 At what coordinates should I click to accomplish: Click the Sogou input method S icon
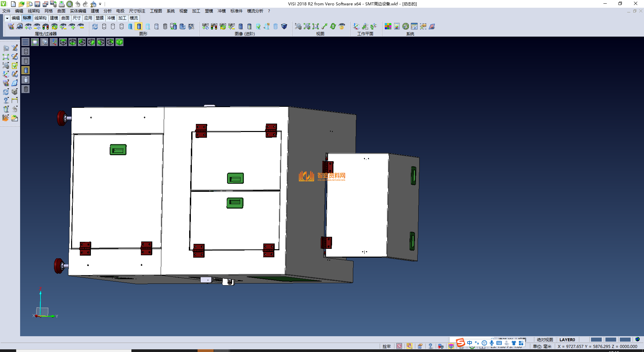(x=461, y=343)
